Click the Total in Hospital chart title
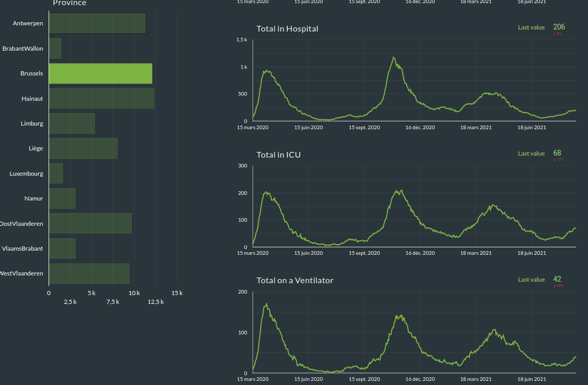The height and width of the screenshot is (385, 588). [287, 29]
